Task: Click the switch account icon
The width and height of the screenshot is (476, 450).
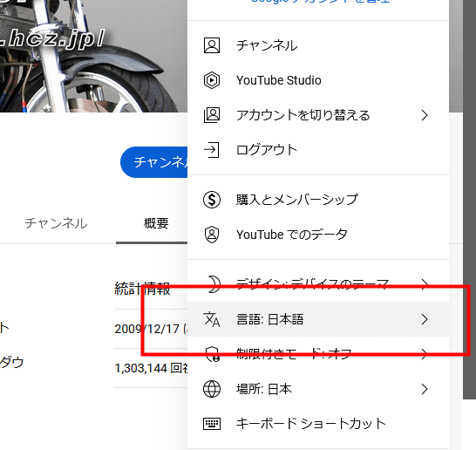Action: 212,115
